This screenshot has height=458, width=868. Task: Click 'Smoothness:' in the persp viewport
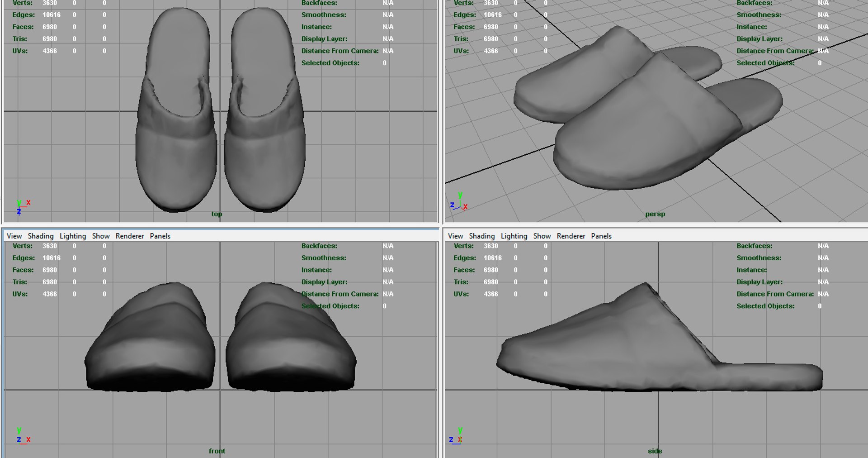[x=759, y=15]
